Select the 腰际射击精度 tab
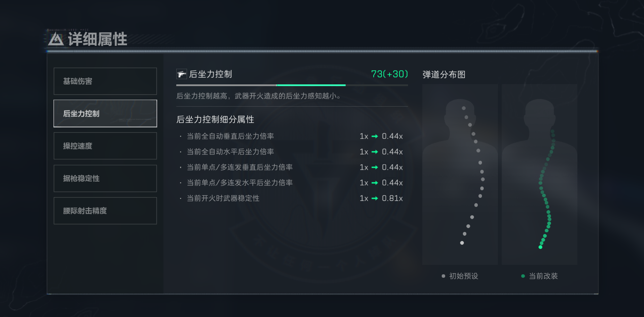644x317 pixels. click(x=105, y=211)
